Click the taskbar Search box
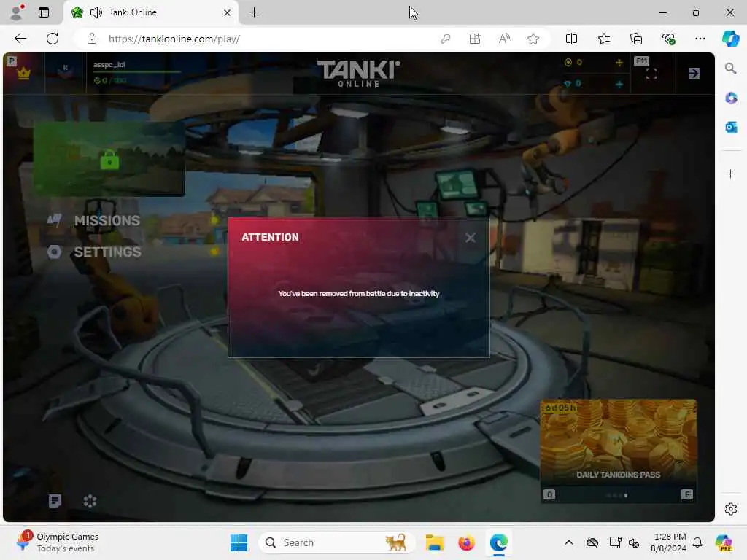This screenshot has width=747, height=560. pos(337,542)
